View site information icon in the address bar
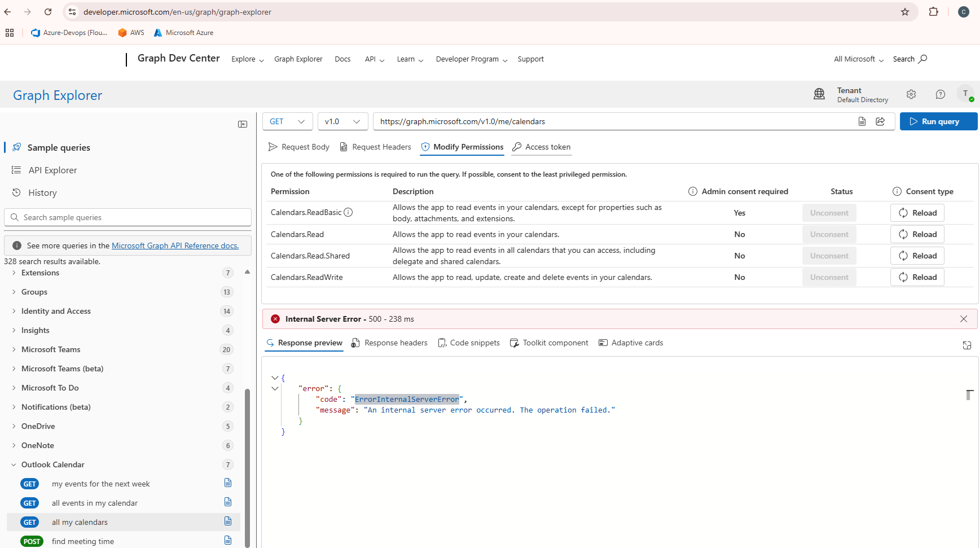Viewport: 980px width, 548px height. point(72,12)
